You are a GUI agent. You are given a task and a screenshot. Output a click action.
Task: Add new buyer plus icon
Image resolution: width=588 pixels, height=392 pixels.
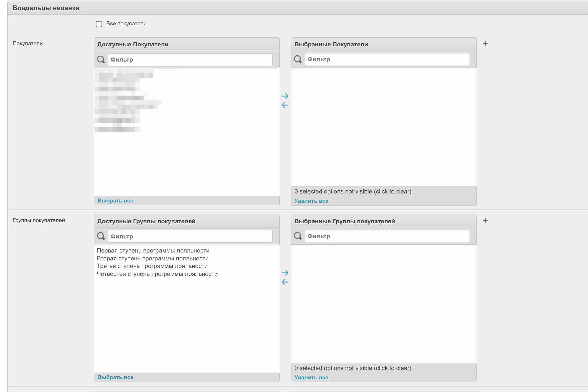click(x=485, y=44)
